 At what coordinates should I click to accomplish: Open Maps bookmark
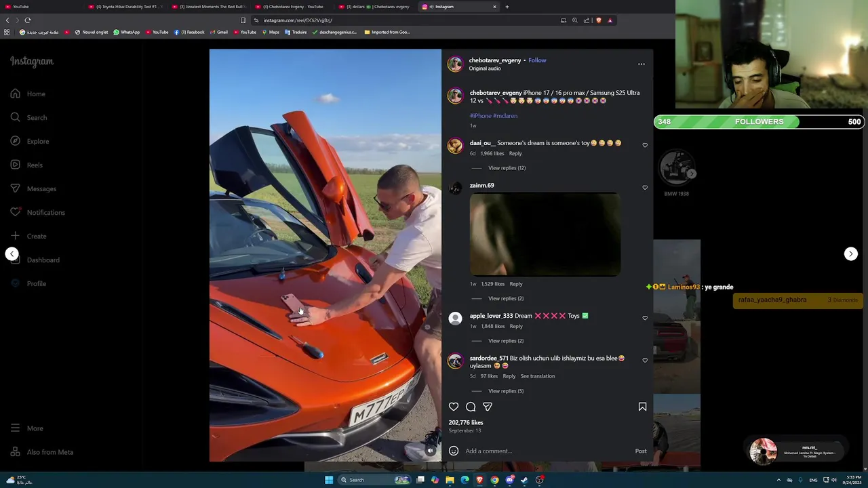(x=271, y=32)
